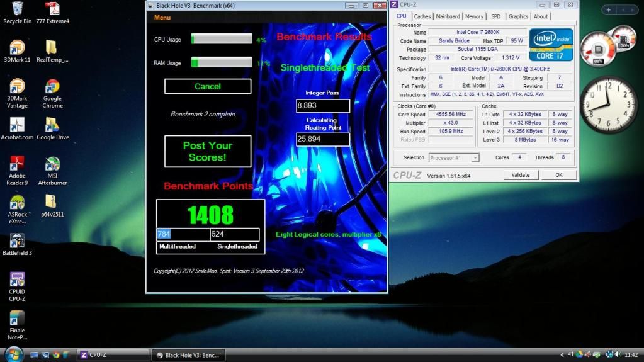Click the Bus Speed value 105.9 MHz
Image resolution: width=644 pixels, height=362 pixels.
pos(451,132)
